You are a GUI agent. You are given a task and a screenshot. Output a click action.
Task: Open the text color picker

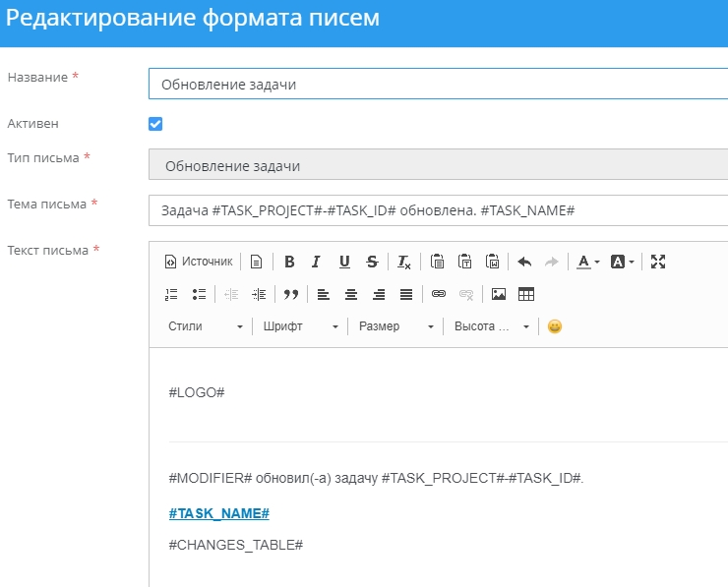pos(588,262)
